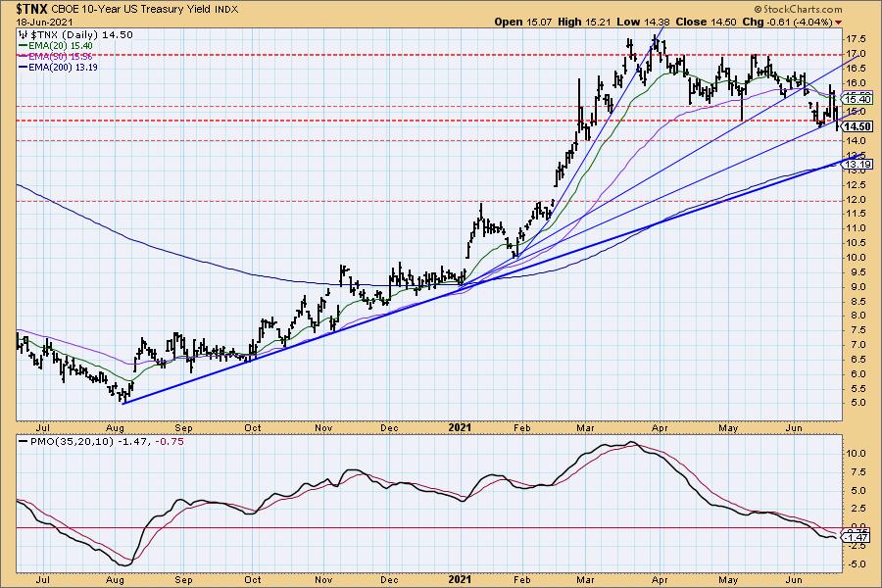Open the StockCharts.com watermark link
The width and height of the screenshot is (882, 588).
coord(798,9)
